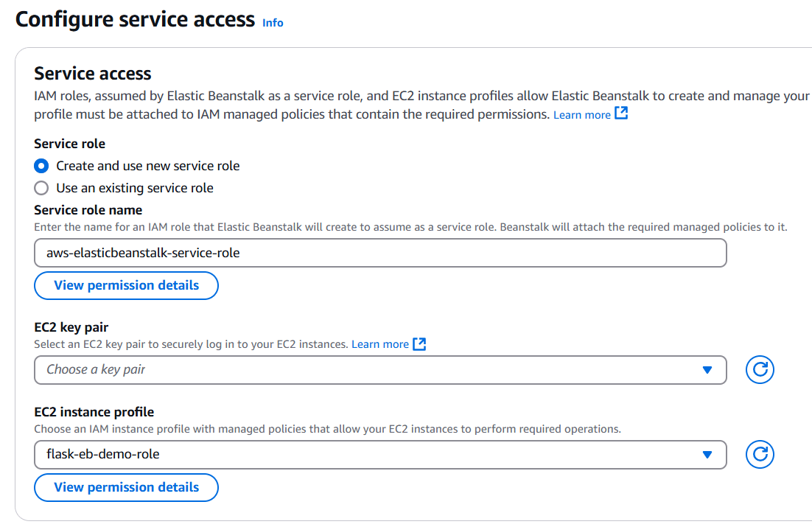Viewport: 812px width, 527px height.
Task: Click the arrow icon in key pair dropdown
Action: tap(707, 370)
